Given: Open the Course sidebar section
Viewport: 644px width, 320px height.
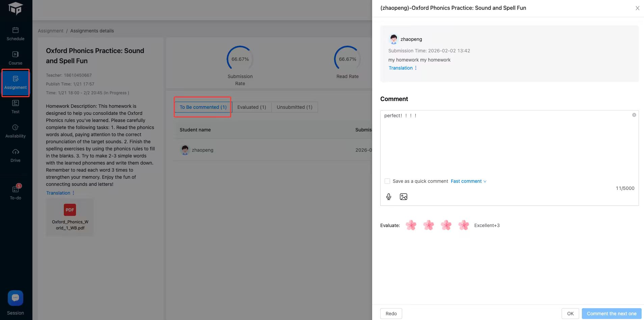Looking at the screenshot, I should pyautogui.click(x=16, y=58).
